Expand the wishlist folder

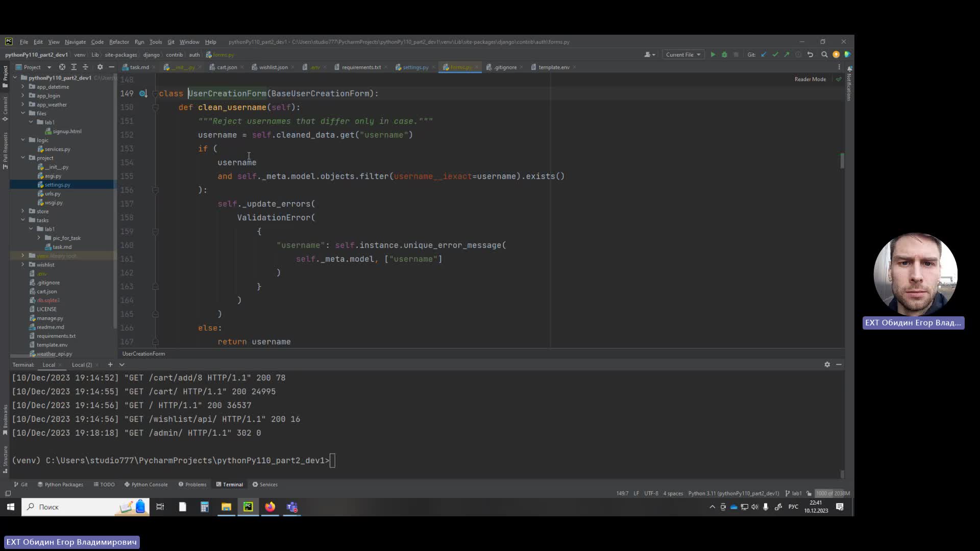tap(22, 264)
